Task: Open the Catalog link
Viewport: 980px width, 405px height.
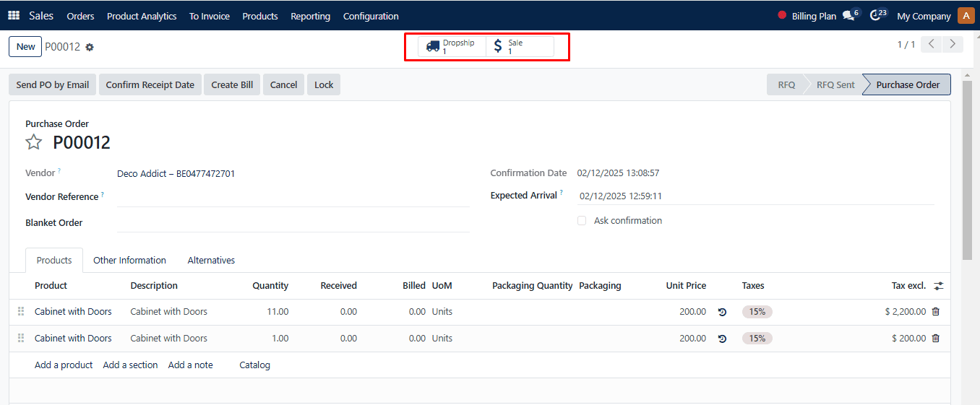Action: [254, 365]
